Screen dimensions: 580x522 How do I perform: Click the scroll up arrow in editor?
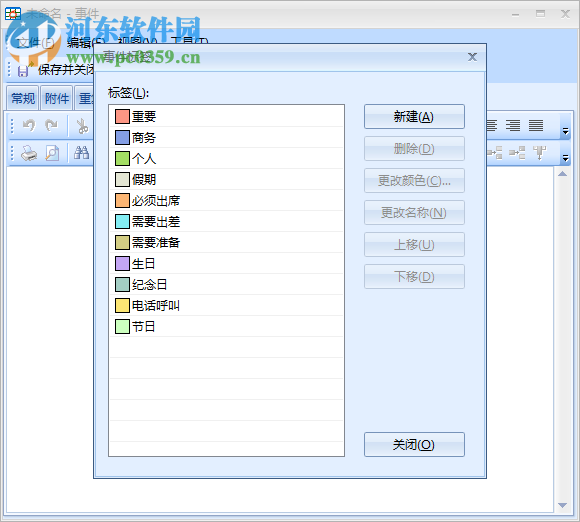click(x=562, y=174)
